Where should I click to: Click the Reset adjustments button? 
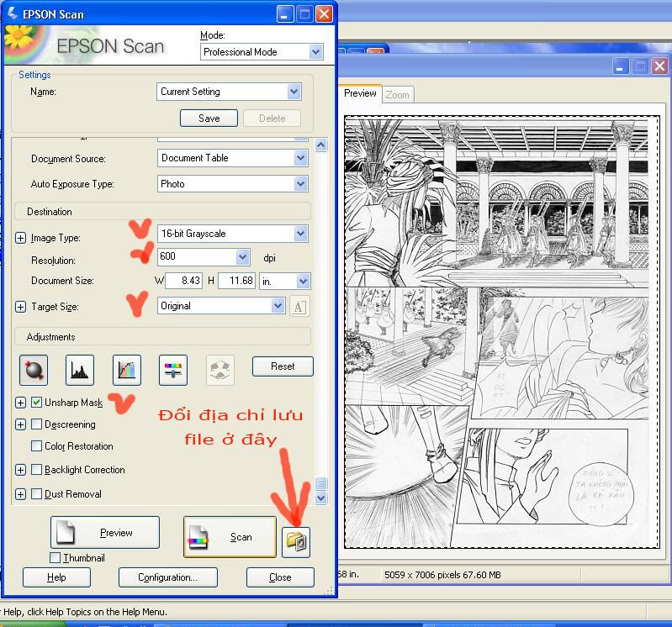pyautogui.click(x=283, y=366)
